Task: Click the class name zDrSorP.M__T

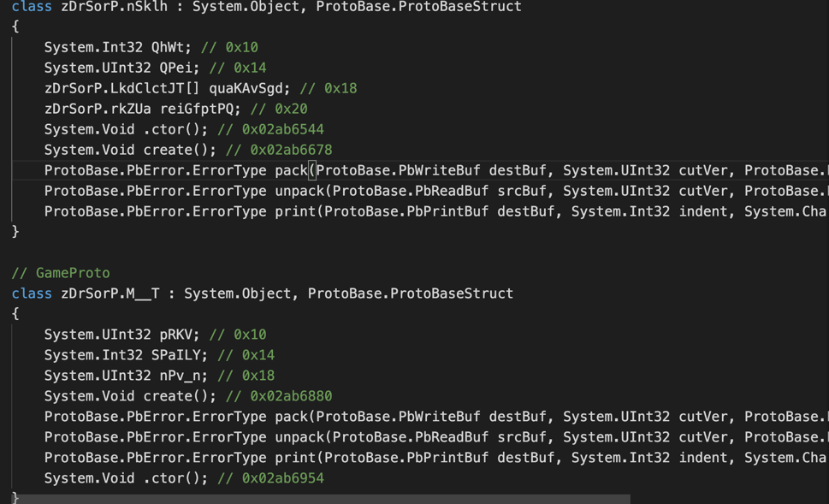Action: point(110,294)
